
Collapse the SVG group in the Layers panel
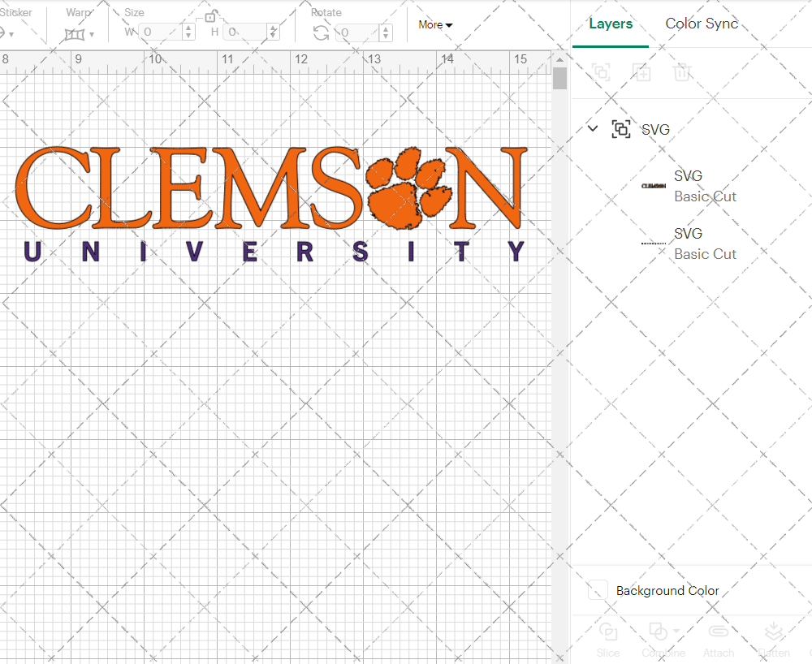(x=592, y=129)
